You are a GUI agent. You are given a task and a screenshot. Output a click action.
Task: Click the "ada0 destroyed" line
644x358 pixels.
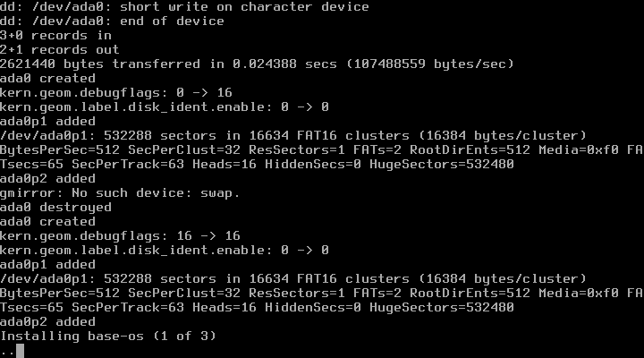click(55, 208)
